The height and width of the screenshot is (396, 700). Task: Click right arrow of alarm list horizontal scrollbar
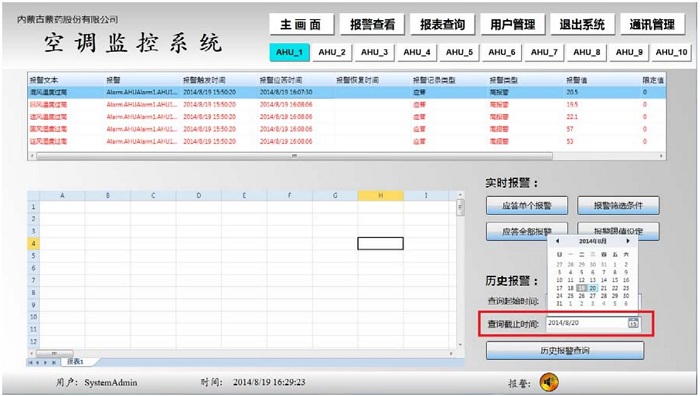click(x=661, y=156)
